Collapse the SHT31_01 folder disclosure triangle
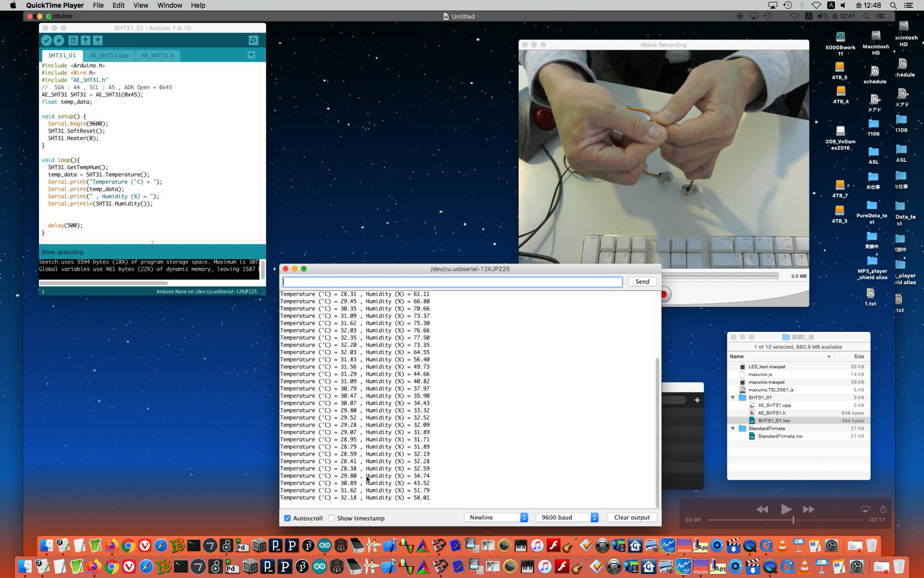The image size is (924, 578). 733,398
